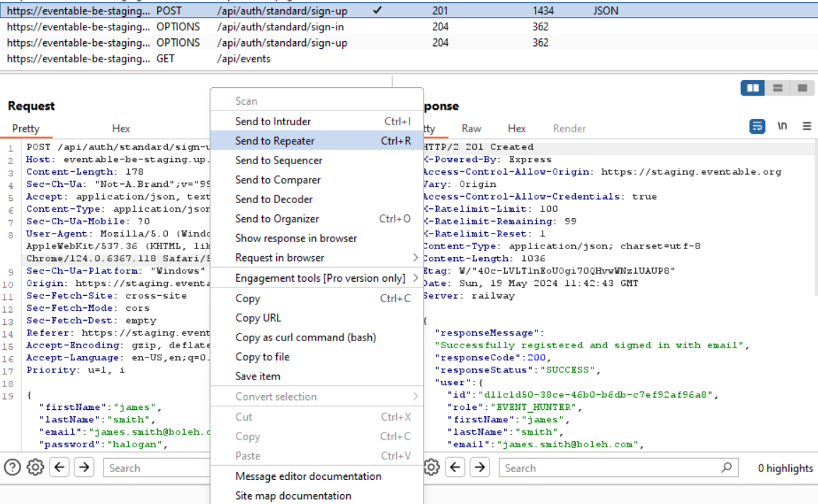Switch to Hex tab in Response panel
The width and height of the screenshot is (818, 504).
pos(516,129)
